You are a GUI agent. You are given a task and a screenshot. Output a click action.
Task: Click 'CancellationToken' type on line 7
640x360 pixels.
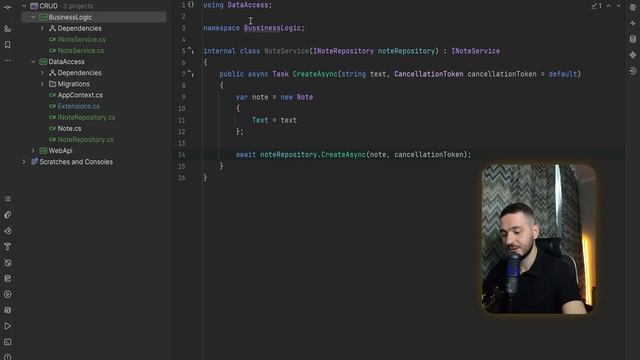(429, 74)
